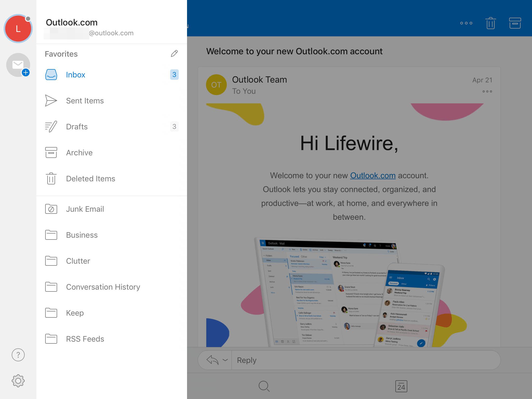Image resolution: width=532 pixels, height=399 pixels.
Task: Open the Junk Email folder
Action: [x=112, y=209]
